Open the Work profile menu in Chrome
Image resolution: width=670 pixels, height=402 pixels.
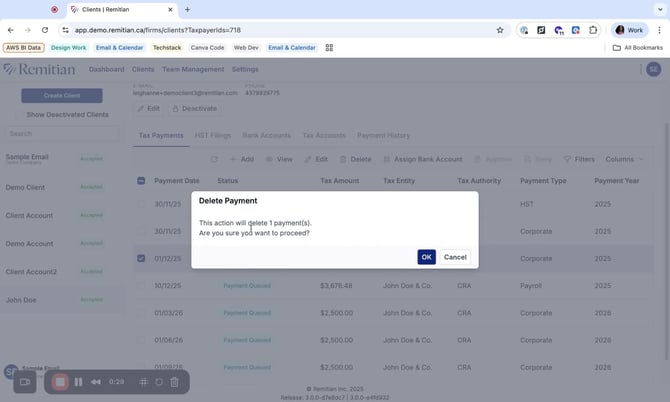pos(626,30)
